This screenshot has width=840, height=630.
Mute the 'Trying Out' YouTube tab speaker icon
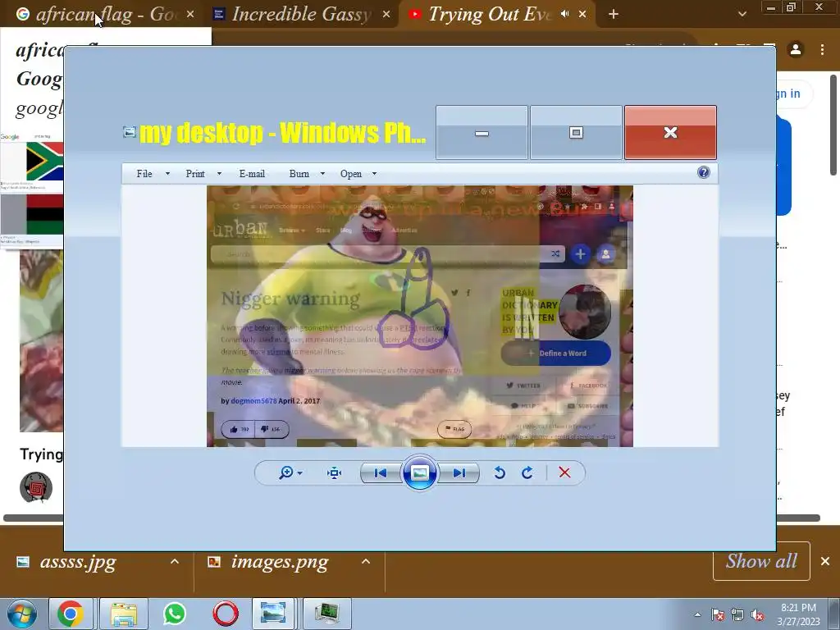pyautogui.click(x=564, y=14)
